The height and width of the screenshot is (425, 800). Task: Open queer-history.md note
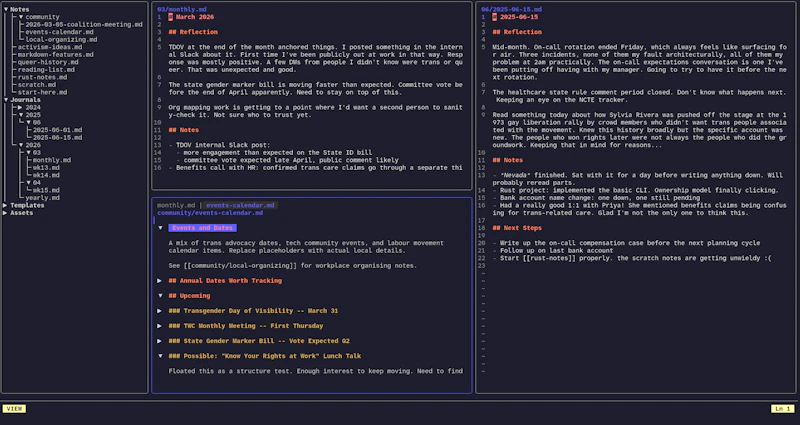(48, 62)
